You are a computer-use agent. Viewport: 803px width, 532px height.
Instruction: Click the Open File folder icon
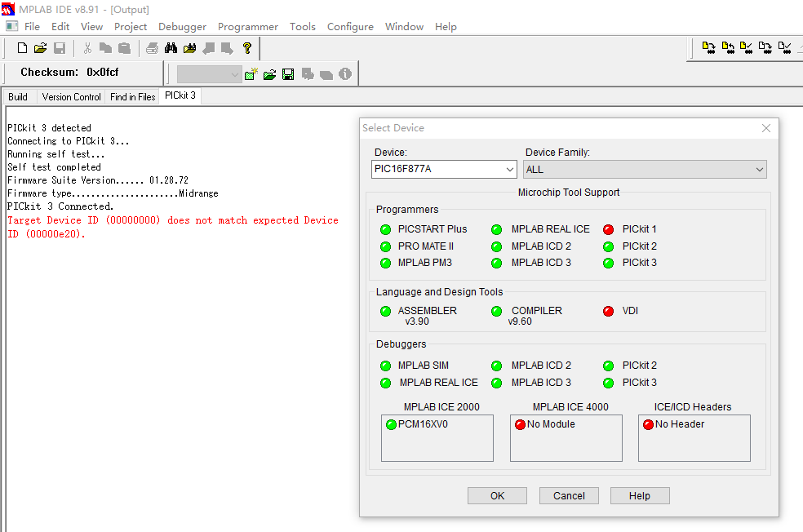pyautogui.click(x=41, y=48)
